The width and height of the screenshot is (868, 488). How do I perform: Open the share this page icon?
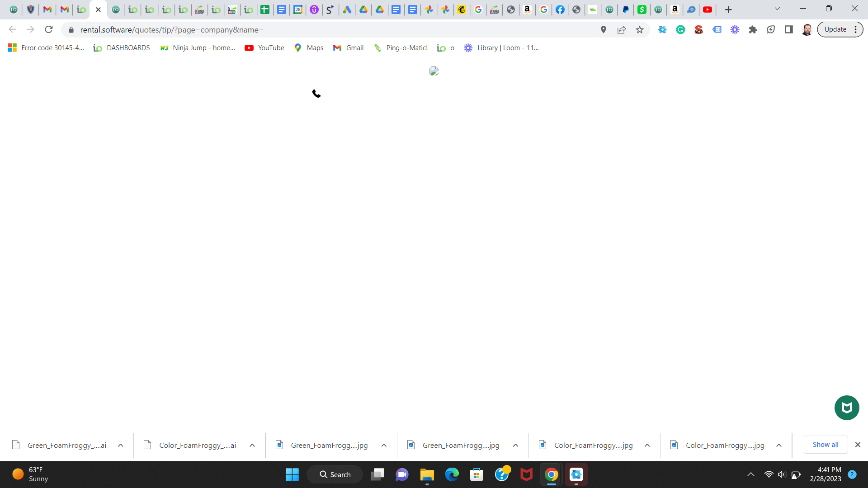click(622, 30)
